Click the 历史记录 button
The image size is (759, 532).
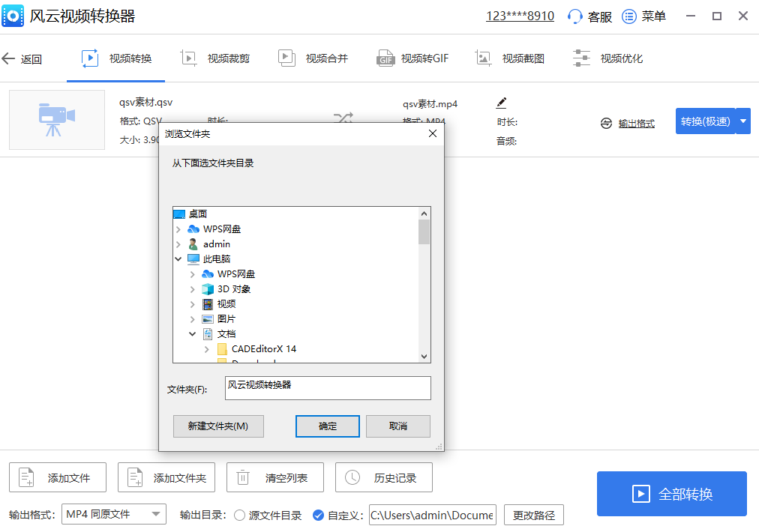(384, 477)
